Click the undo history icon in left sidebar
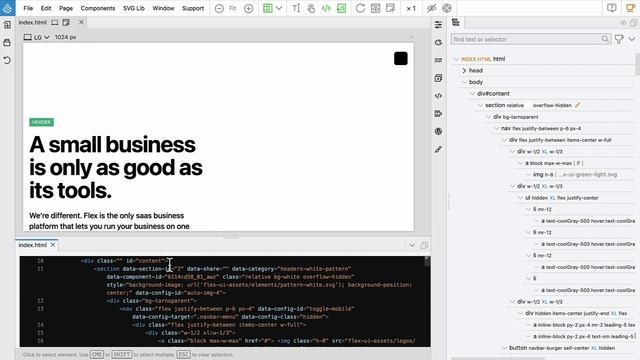The width and height of the screenshot is (640, 360). point(7,60)
